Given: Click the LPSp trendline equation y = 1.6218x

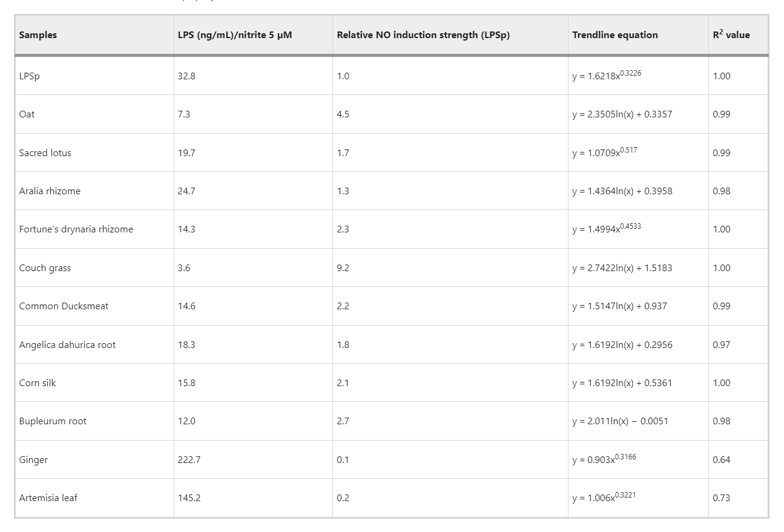Looking at the screenshot, I should [607, 76].
